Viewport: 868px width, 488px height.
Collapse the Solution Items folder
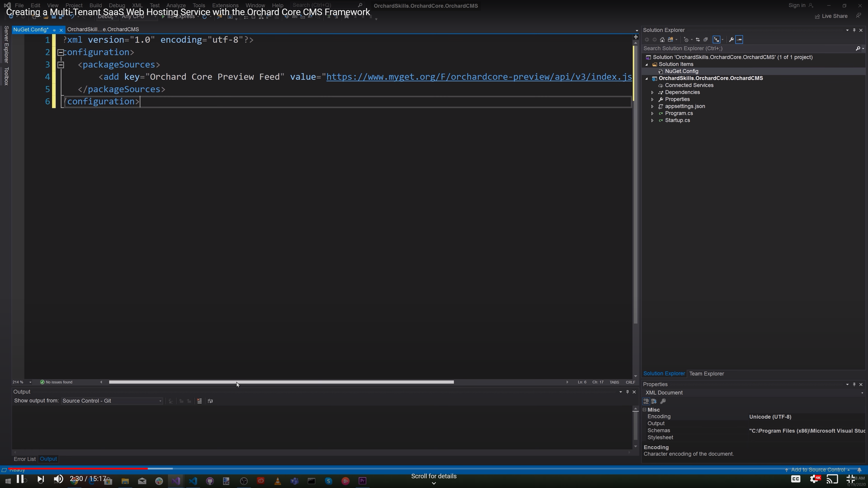[x=646, y=64]
